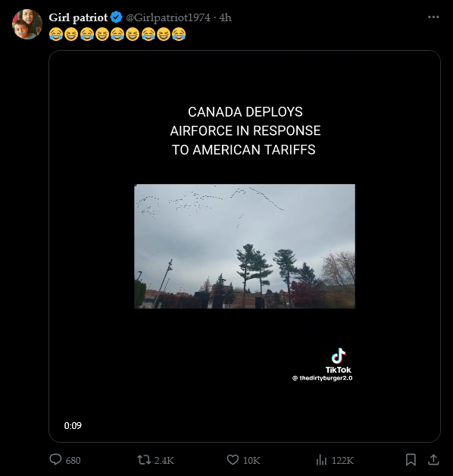Click the 0:09 video duration label

[73, 426]
